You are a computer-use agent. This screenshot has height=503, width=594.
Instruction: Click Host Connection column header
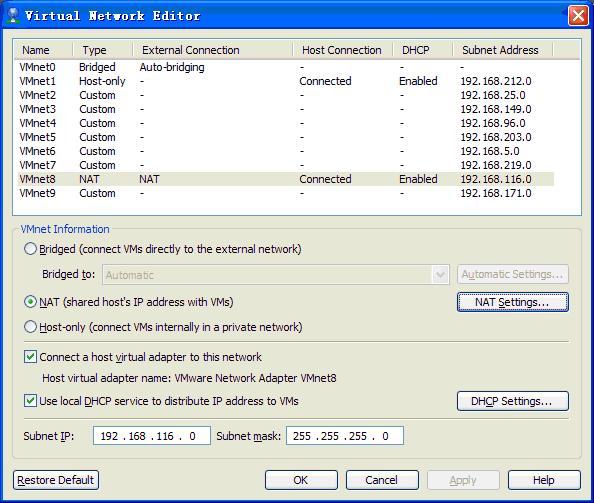(x=342, y=50)
